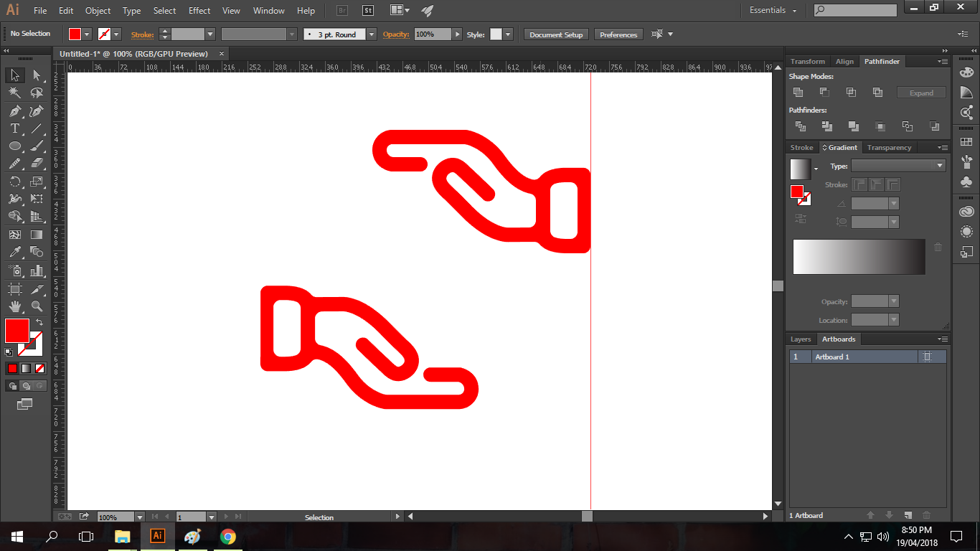Select Artboard 1 row in Artboards panel

click(868, 357)
